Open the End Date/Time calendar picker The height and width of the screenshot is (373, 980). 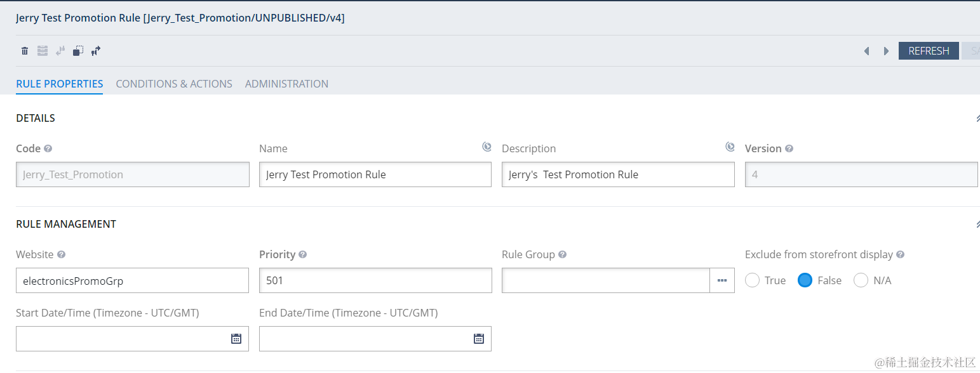point(479,339)
